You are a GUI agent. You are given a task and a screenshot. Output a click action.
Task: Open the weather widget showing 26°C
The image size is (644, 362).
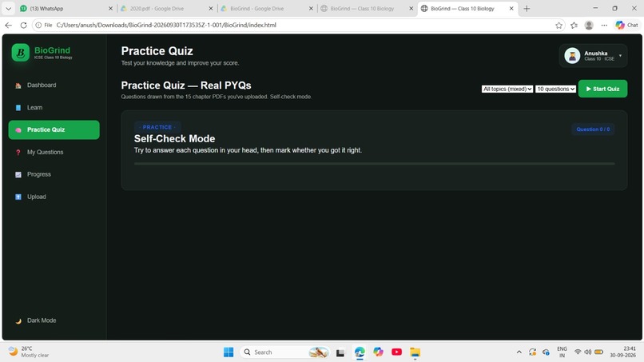click(29, 352)
